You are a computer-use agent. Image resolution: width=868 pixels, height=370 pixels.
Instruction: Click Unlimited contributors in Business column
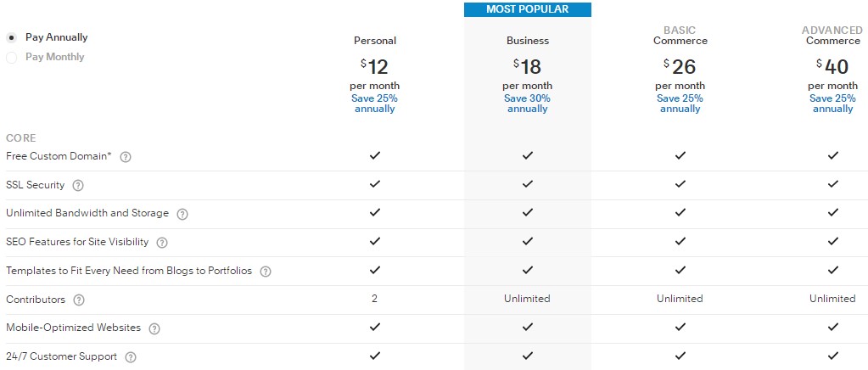tap(527, 299)
